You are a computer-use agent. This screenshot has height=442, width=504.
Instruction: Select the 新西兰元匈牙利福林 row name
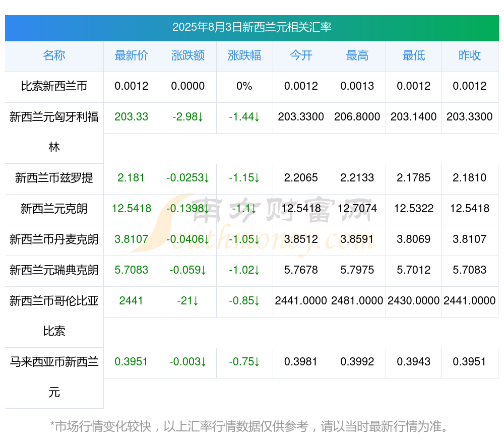[54, 132]
